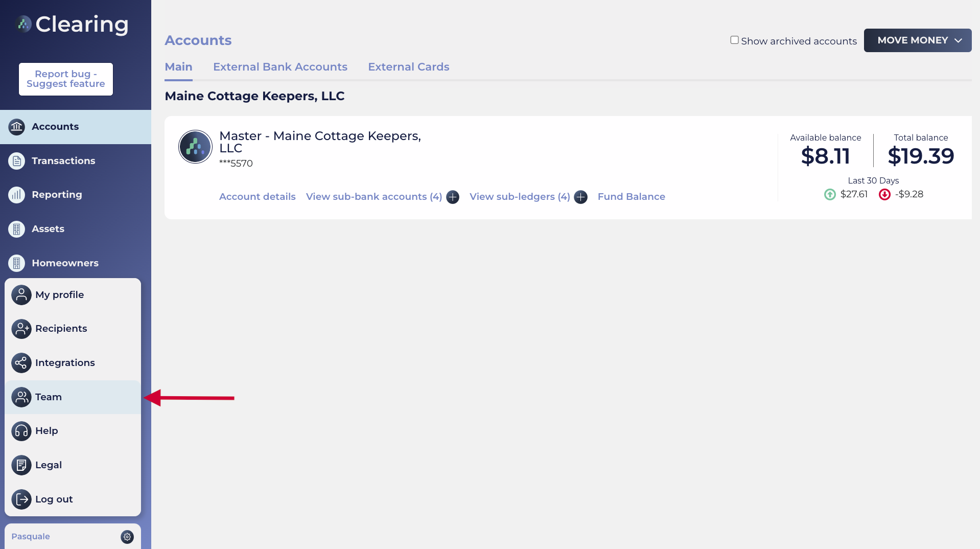Image resolution: width=980 pixels, height=549 pixels.
Task: Click the Assets building icon
Action: tap(16, 229)
